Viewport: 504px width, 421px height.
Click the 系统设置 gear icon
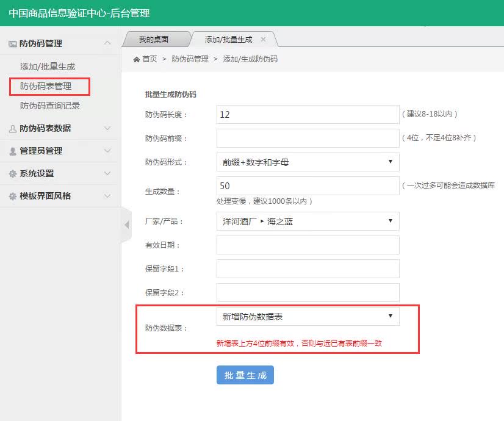[13, 173]
